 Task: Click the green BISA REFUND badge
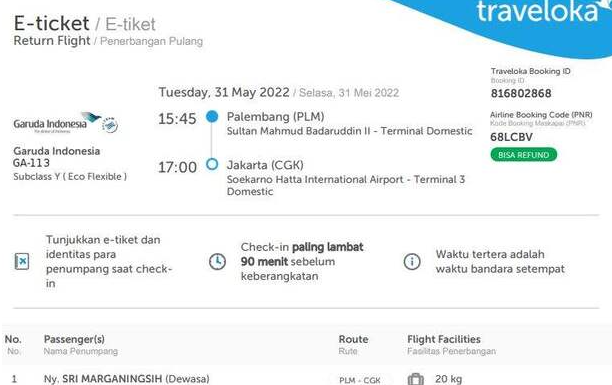(524, 155)
